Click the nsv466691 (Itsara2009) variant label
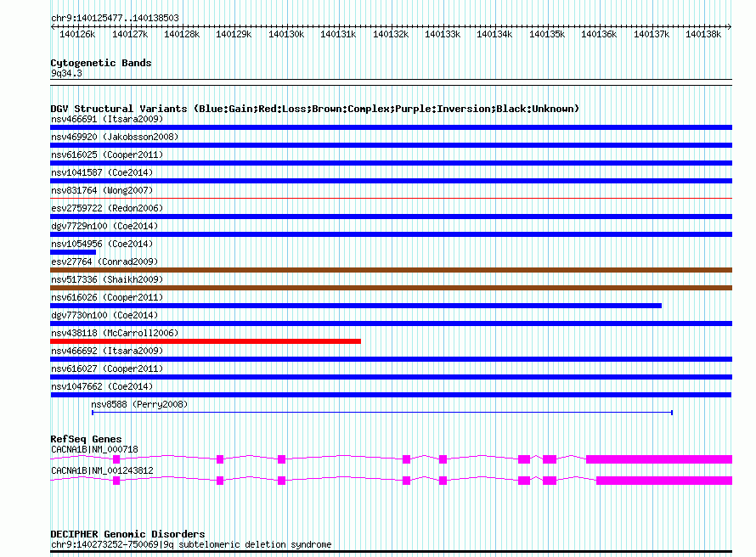The height and width of the screenshot is (557, 756). point(107,119)
